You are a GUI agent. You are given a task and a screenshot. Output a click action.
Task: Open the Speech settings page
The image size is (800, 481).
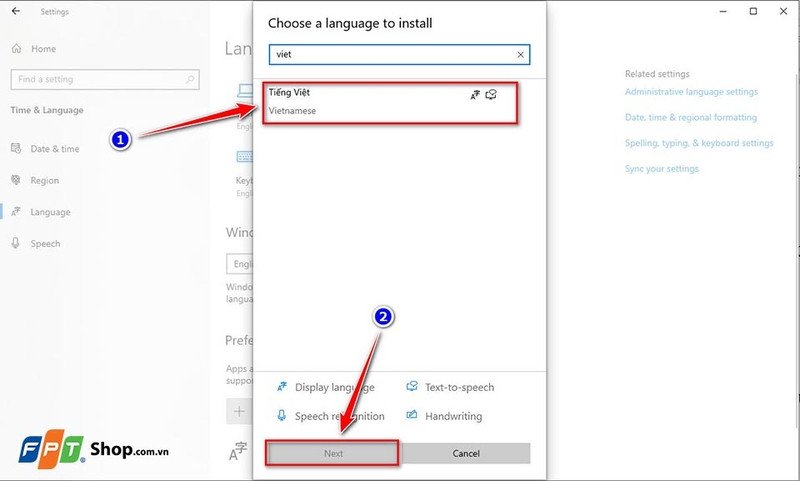point(45,243)
